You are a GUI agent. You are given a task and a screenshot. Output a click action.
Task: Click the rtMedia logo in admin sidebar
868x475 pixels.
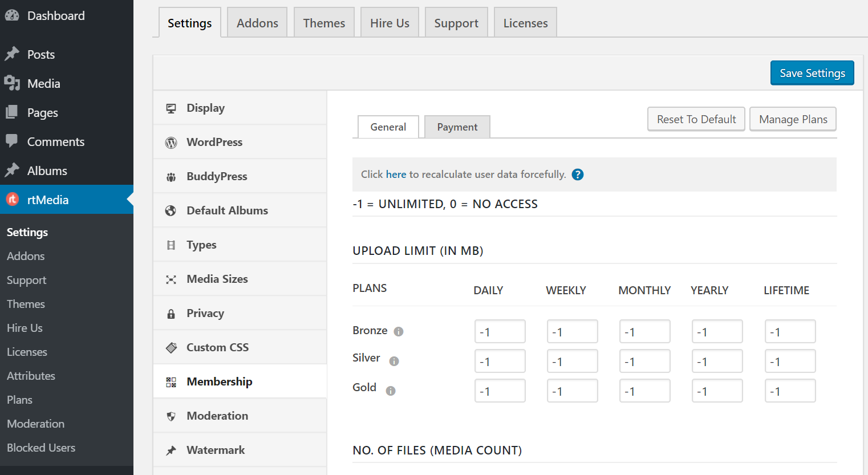click(x=13, y=199)
